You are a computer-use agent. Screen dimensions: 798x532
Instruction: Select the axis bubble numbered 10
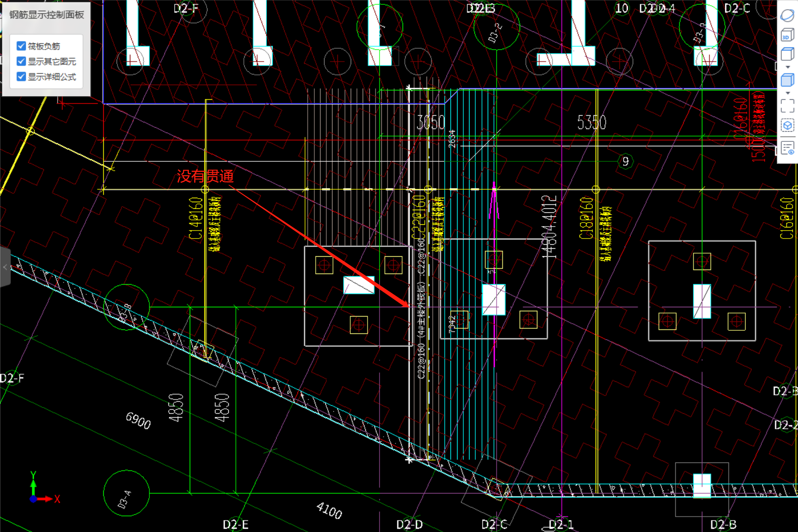(622, 8)
